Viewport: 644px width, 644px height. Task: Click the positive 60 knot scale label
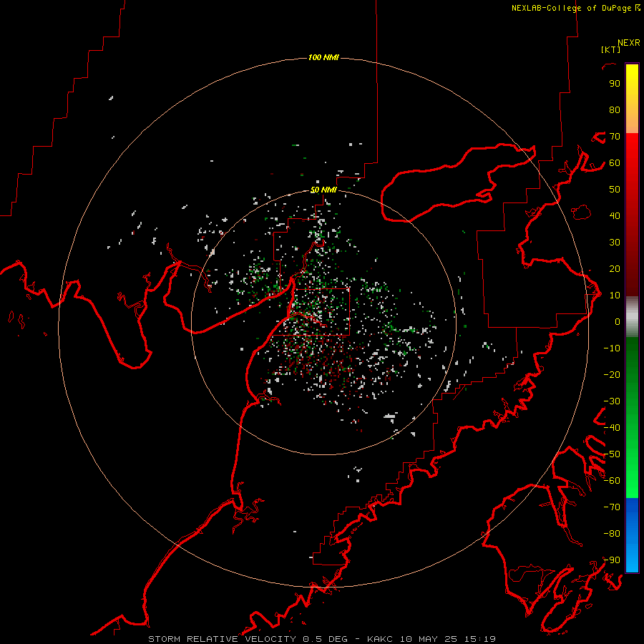[x=615, y=162]
